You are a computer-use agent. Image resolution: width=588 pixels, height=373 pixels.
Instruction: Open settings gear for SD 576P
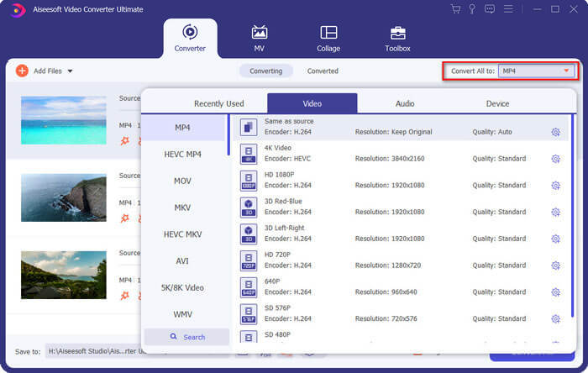coord(555,318)
